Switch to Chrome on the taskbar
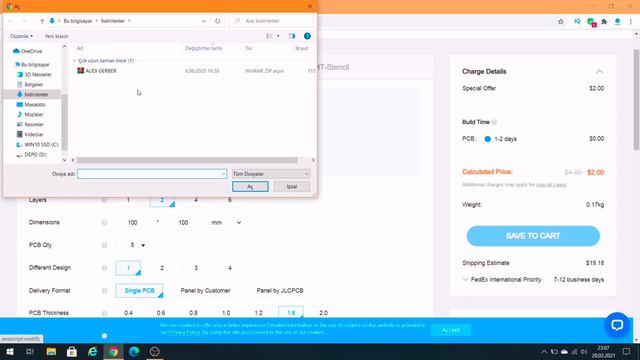Screen dimensions: 640x360 pos(113,351)
